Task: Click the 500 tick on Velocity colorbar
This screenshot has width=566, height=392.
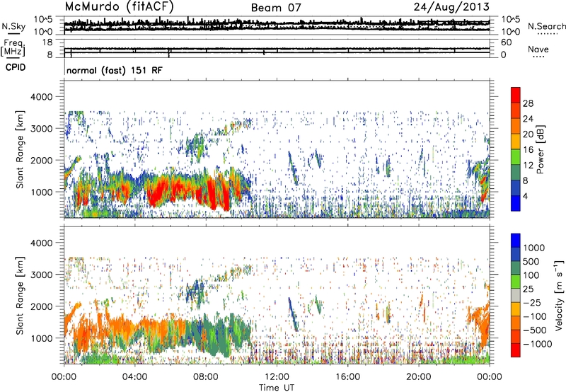Action: click(531, 261)
